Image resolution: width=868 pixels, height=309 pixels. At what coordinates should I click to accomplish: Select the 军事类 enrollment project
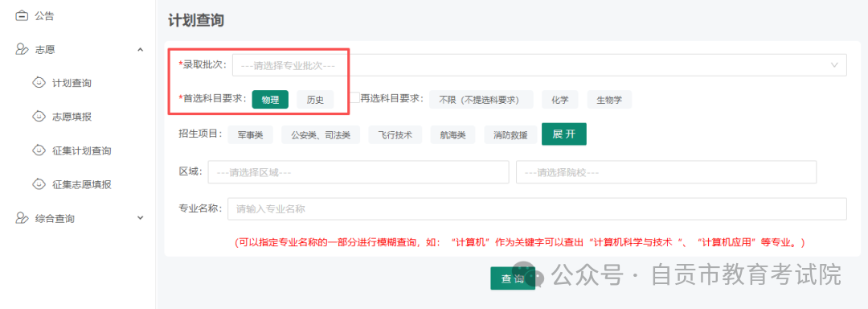pos(250,134)
